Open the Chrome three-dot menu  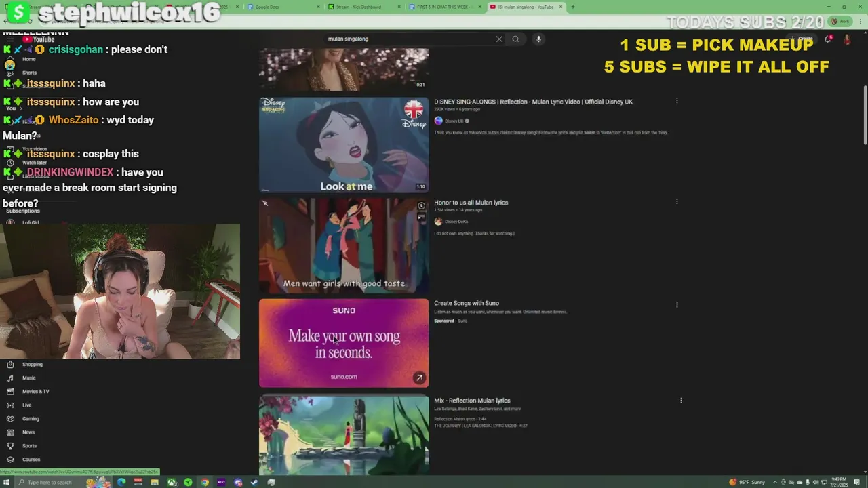click(861, 22)
